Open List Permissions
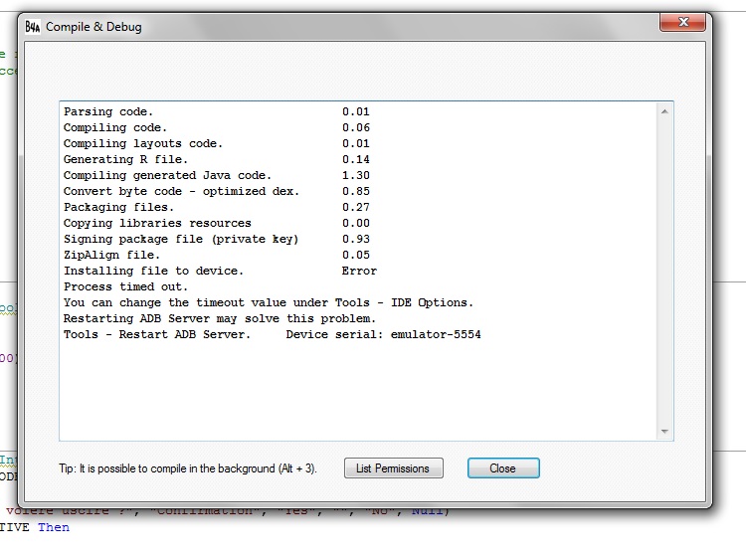746x560 pixels. click(x=394, y=468)
